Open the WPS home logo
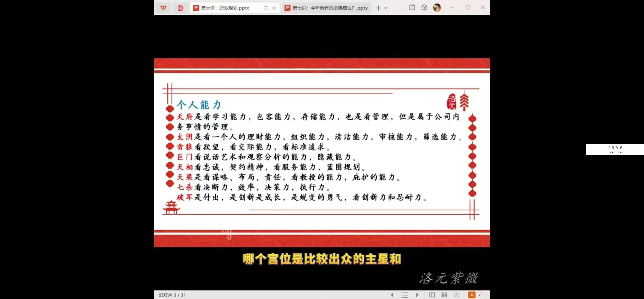Screen dimensions: 644x299 pyautogui.click(x=163, y=8)
